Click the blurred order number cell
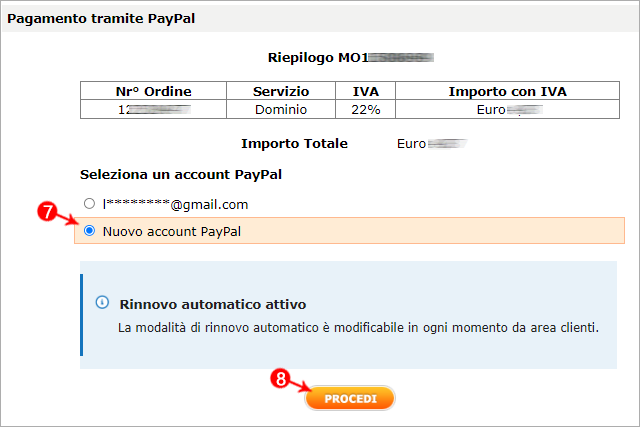Viewport: 640px width, 427px height. click(x=153, y=109)
